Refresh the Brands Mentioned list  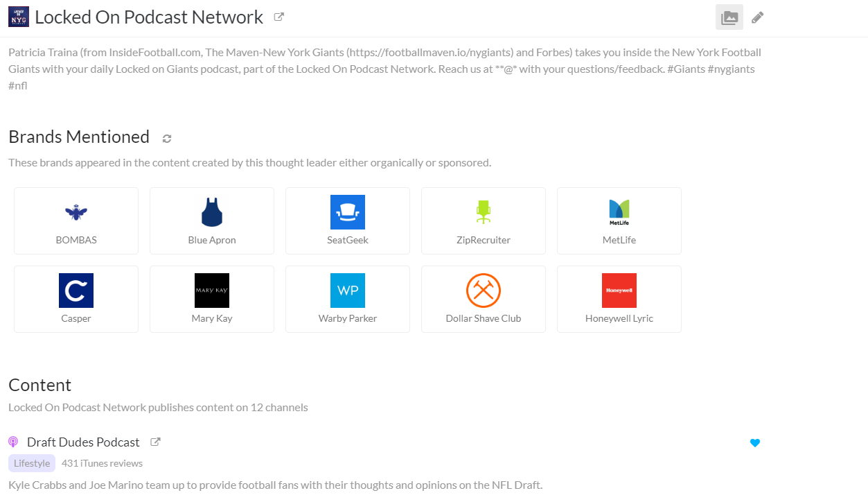(167, 139)
